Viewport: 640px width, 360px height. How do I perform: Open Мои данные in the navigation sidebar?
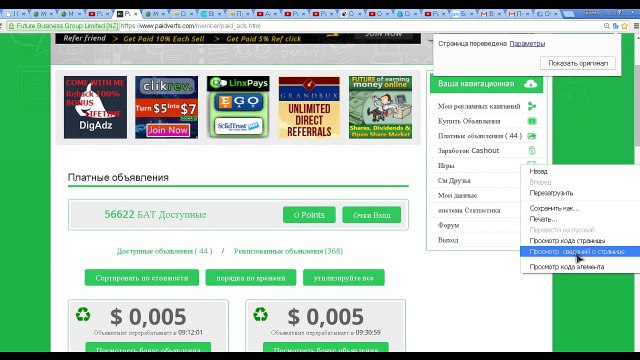click(x=457, y=196)
